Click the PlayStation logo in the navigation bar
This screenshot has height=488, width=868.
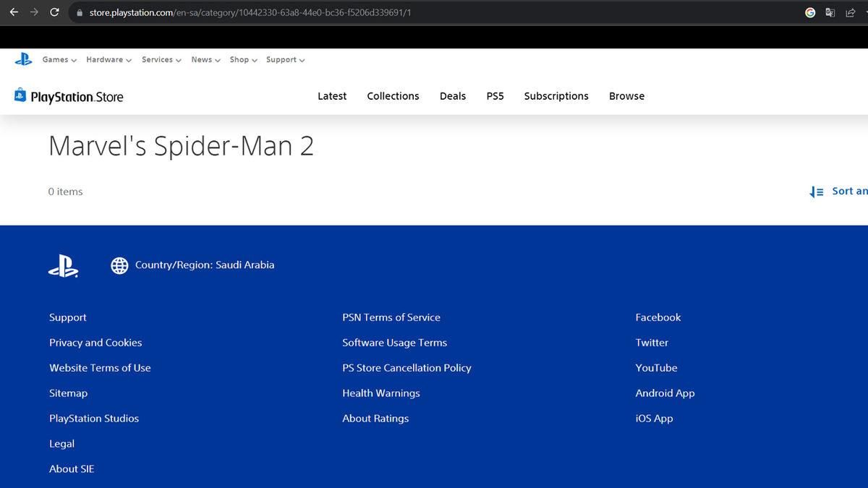23,59
